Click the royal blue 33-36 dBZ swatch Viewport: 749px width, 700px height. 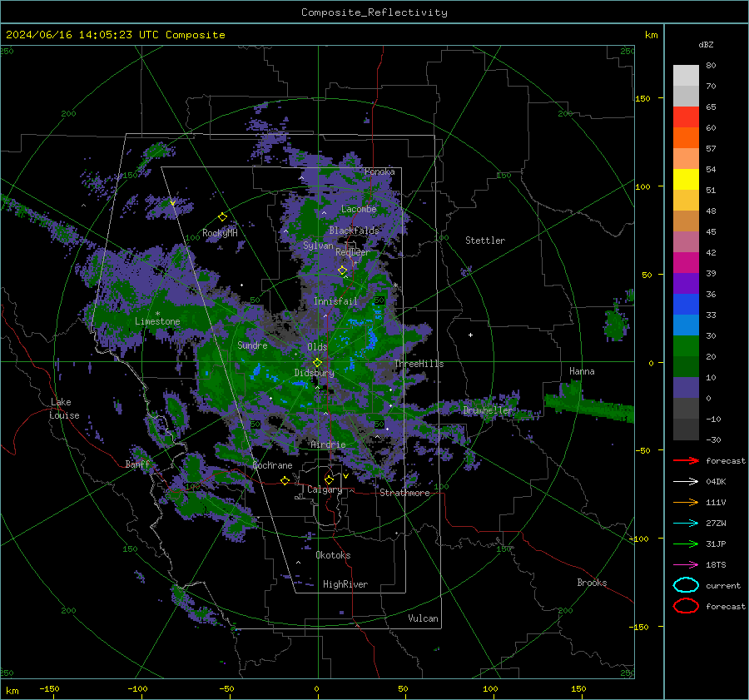tap(686, 305)
